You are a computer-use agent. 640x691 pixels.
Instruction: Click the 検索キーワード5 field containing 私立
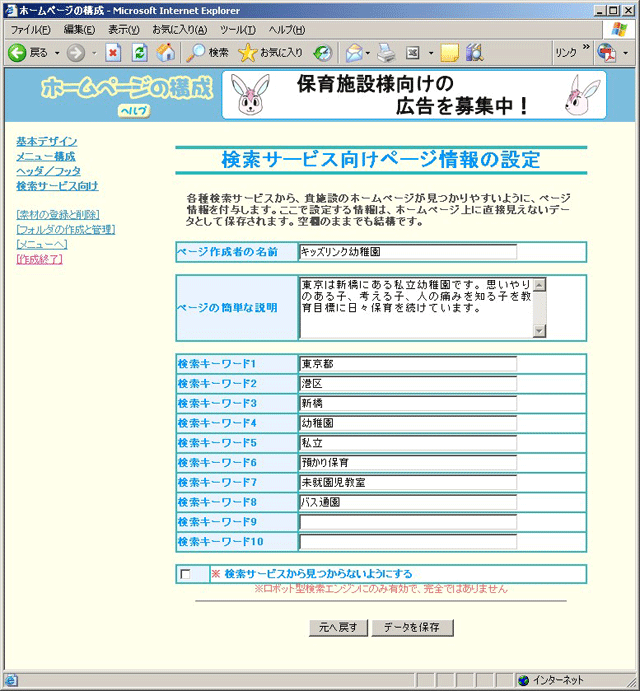[408, 443]
